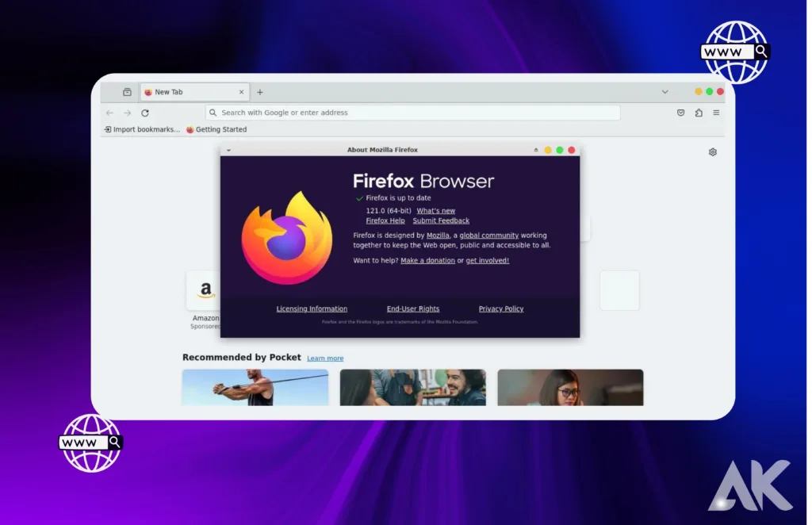Click the back navigation arrow

click(109, 113)
